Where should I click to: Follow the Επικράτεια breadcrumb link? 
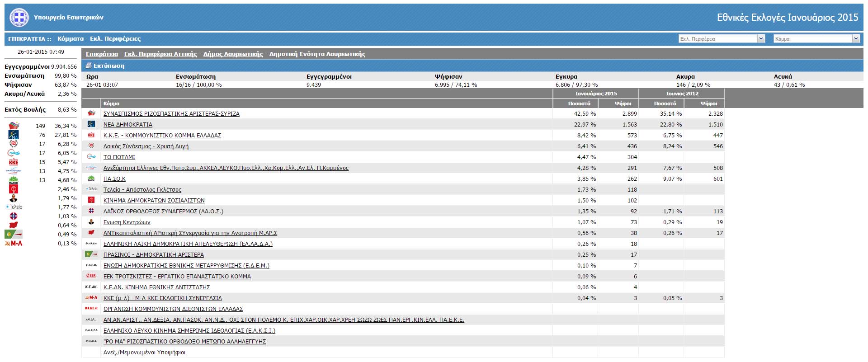tap(102, 54)
